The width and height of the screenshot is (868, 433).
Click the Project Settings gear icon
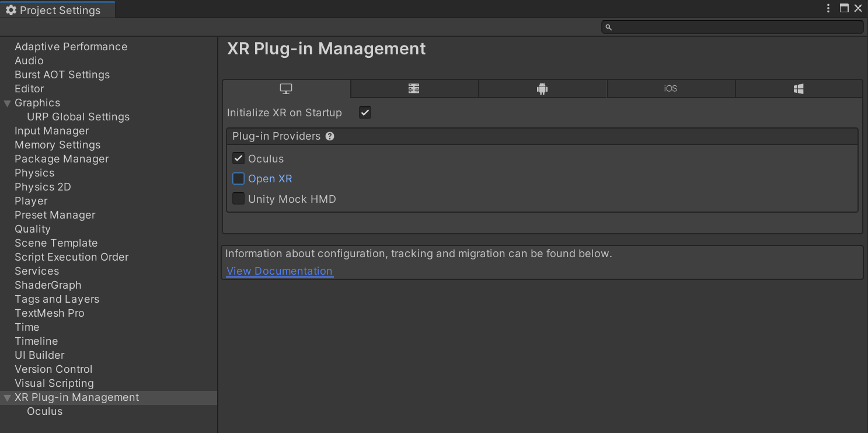(x=11, y=10)
